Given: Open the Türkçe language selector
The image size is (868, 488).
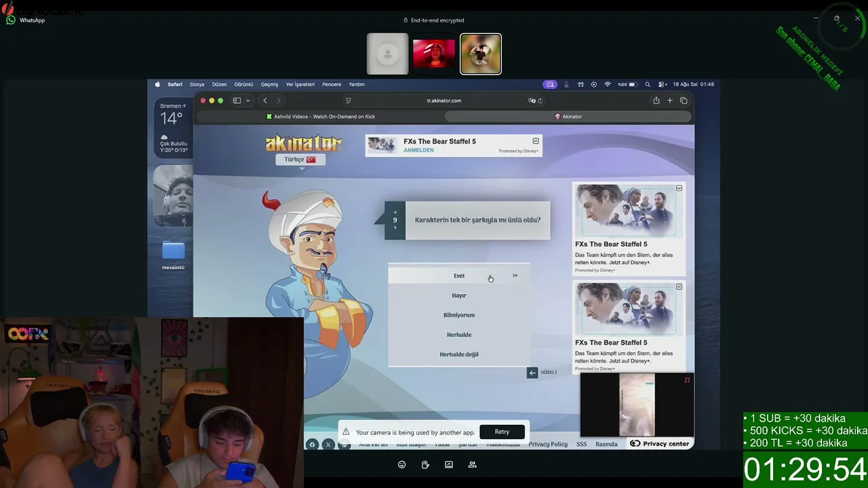Looking at the screenshot, I should pos(300,159).
